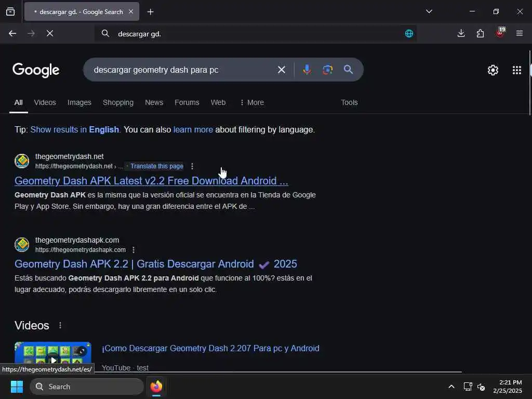
Task: Open the muted volume tray icon
Action: (481, 387)
